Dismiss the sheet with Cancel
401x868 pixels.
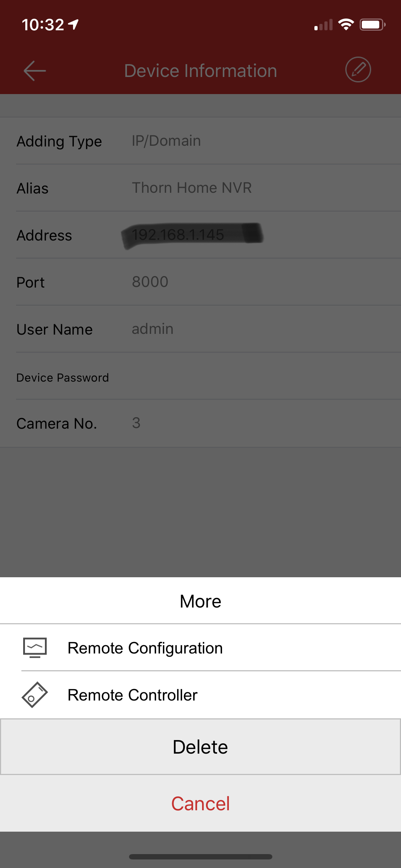pyautogui.click(x=200, y=804)
